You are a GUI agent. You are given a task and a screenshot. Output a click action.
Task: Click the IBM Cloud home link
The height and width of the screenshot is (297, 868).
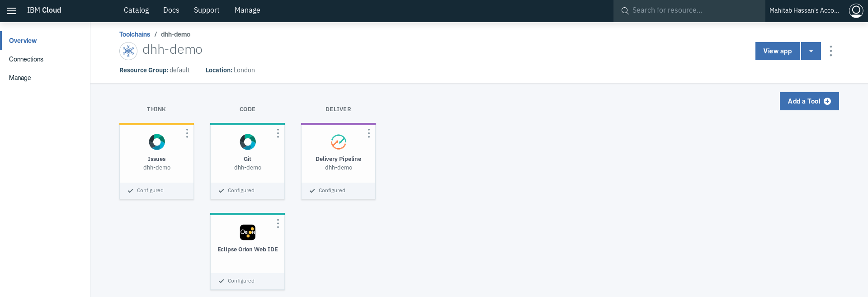[44, 10]
